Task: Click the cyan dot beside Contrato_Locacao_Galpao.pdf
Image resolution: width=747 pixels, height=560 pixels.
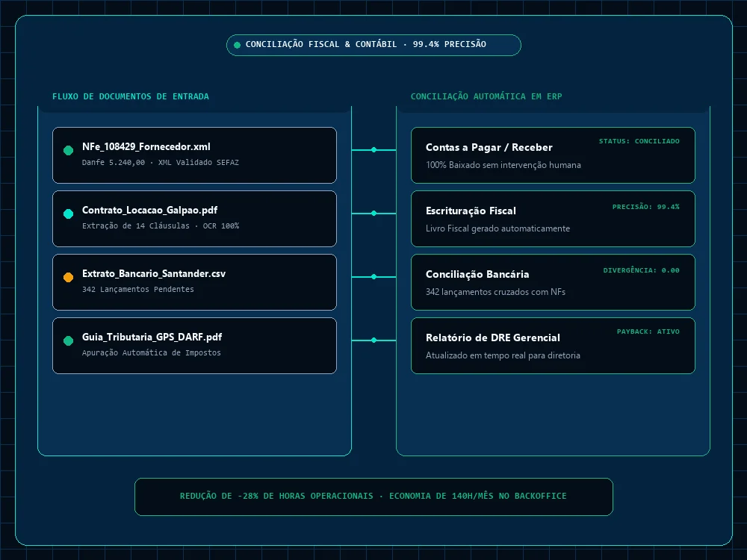Action: click(68, 214)
